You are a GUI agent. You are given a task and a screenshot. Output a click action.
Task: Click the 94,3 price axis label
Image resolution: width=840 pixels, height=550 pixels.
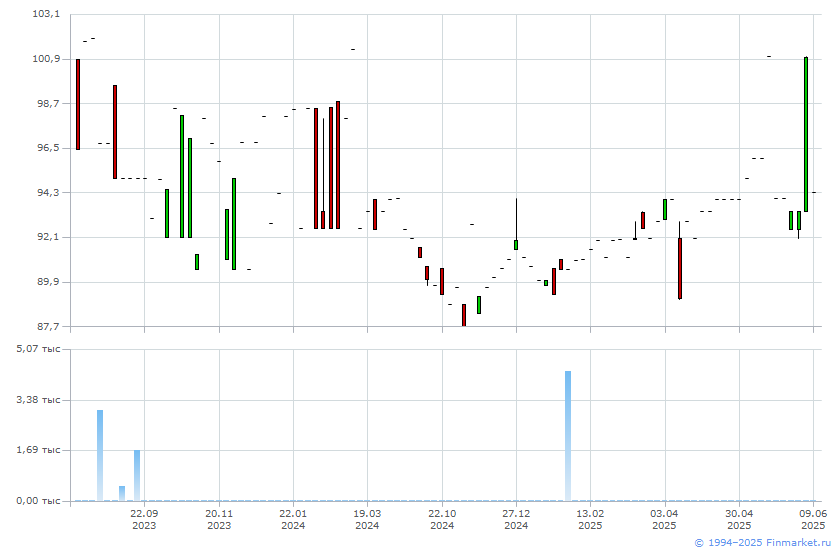click(x=48, y=192)
